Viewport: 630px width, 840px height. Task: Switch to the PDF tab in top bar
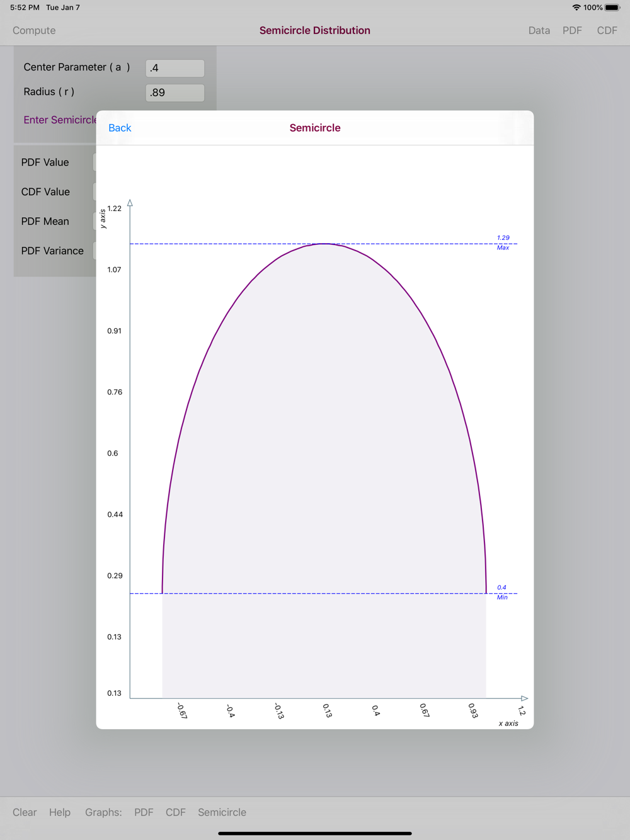(x=572, y=30)
